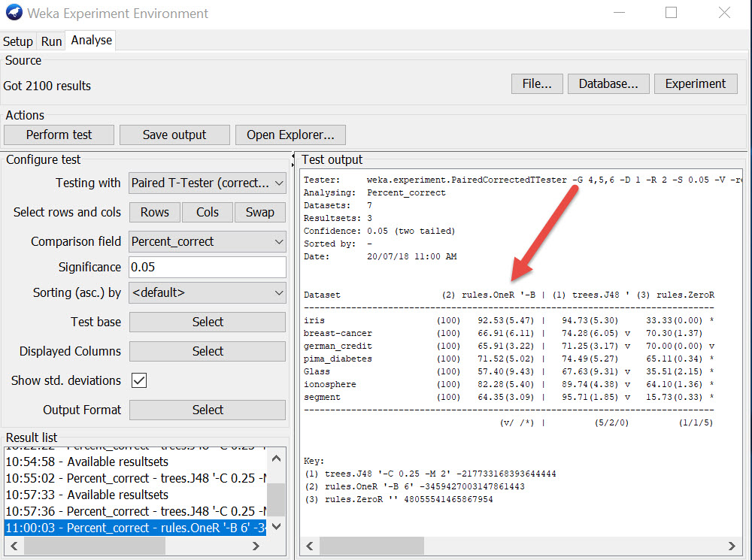Maximize the Weka Experiment Environment window
Viewport: 752px width, 560px height.
click(671, 13)
